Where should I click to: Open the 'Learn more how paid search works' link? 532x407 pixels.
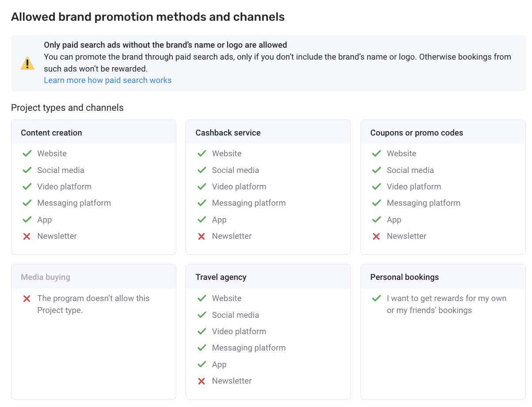pos(107,80)
